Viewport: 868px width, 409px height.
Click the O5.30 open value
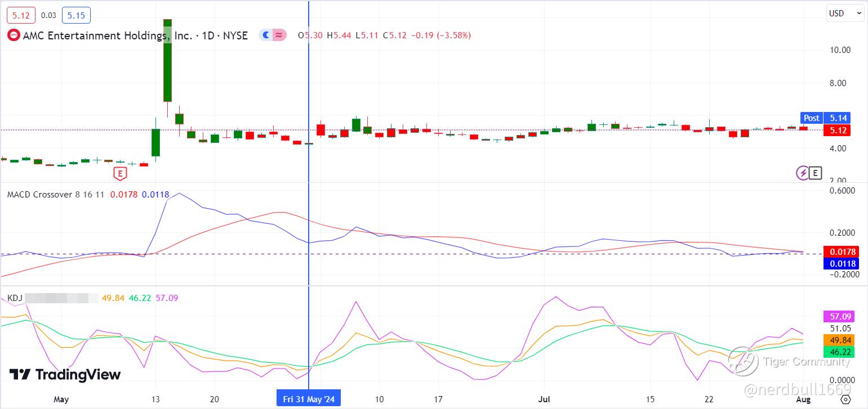pos(310,35)
